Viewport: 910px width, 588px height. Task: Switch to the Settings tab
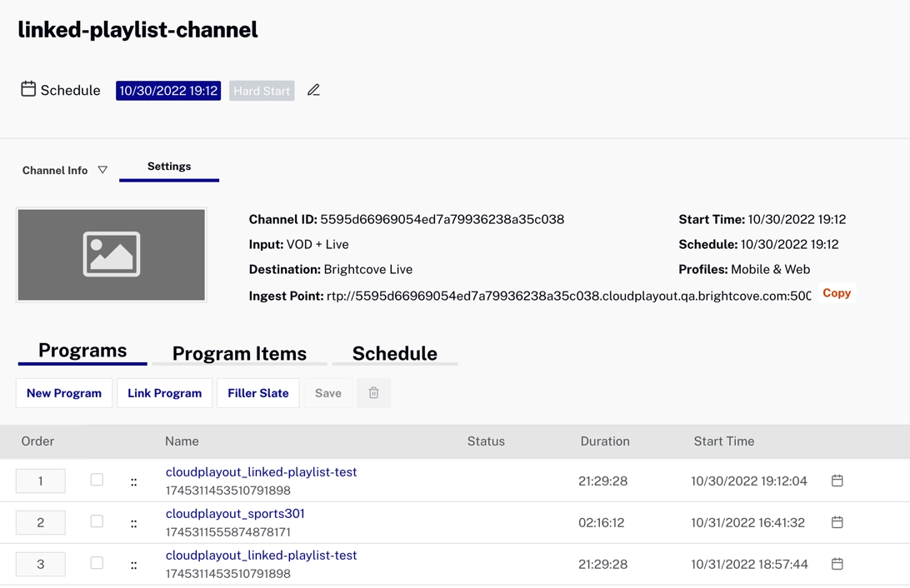tap(169, 167)
